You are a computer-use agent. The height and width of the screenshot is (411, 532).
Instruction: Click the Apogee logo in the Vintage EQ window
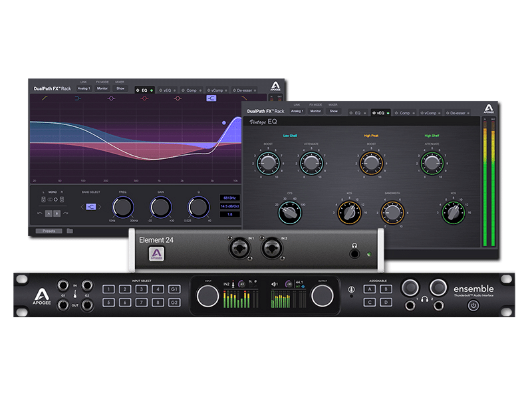pyautogui.click(x=489, y=108)
